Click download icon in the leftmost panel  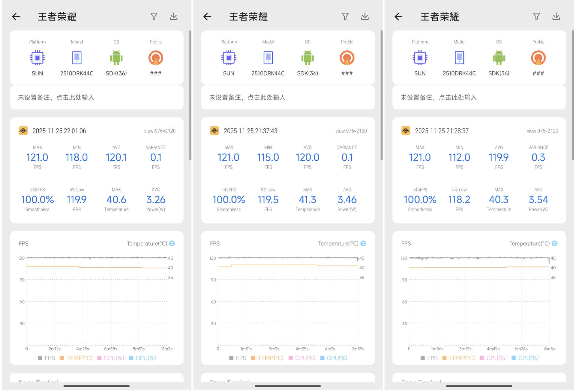(x=173, y=16)
